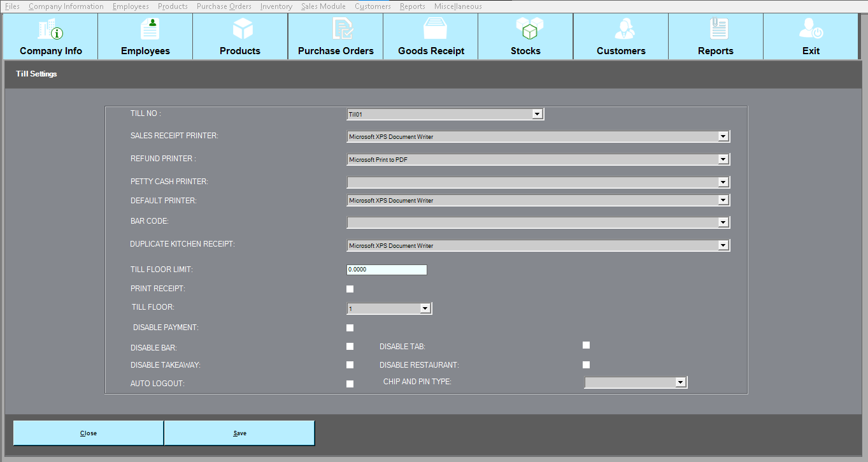Expand the Till No dropdown
The width and height of the screenshot is (868, 462).
(x=537, y=114)
